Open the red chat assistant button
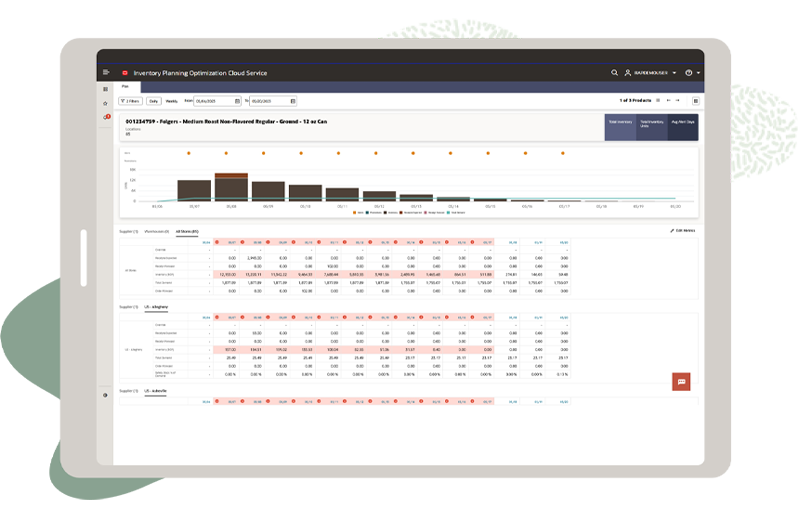 point(681,382)
